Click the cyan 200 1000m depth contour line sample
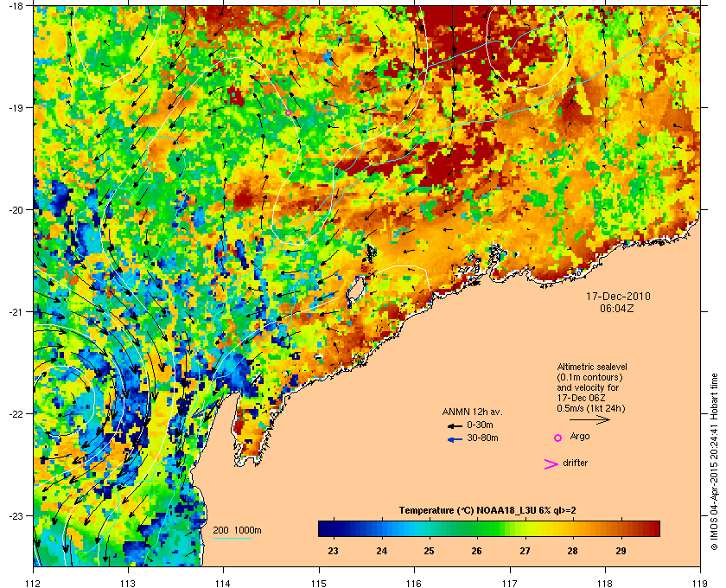Image resolution: width=726 pixels, height=588 pixels. tap(232, 539)
